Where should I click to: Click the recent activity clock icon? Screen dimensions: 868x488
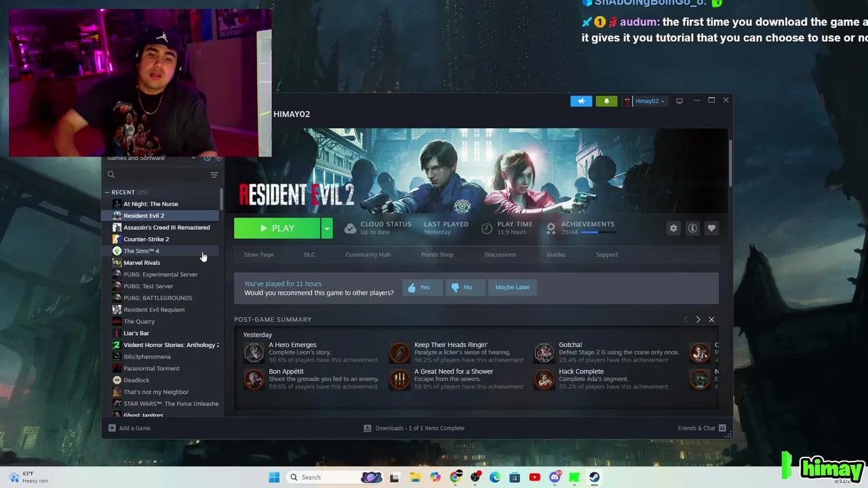[x=207, y=158]
